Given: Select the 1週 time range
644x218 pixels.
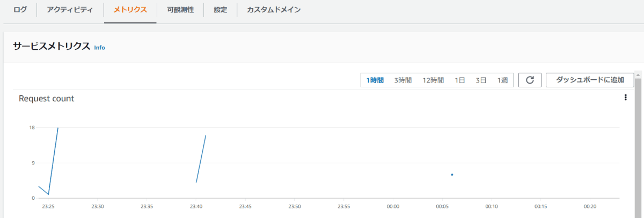Looking at the screenshot, I should pos(502,80).
